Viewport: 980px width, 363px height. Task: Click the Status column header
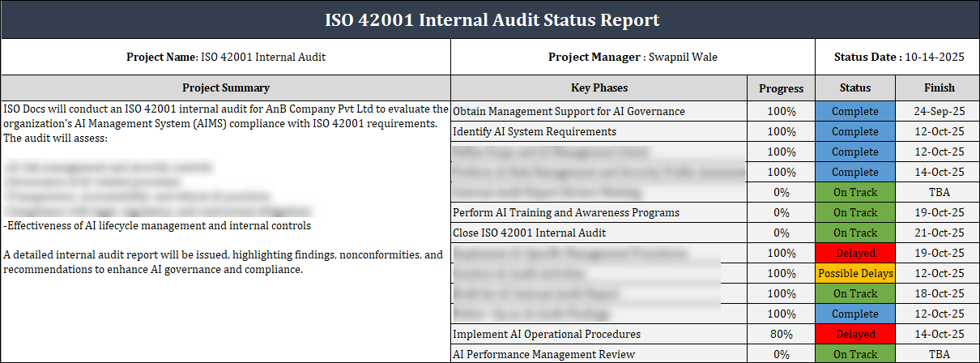tap(854, 88)
